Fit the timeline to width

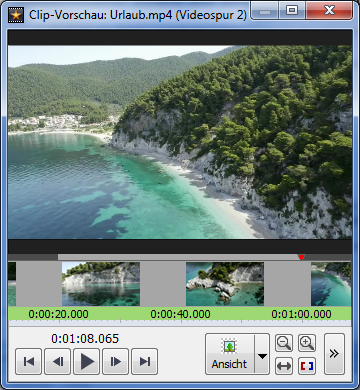(284, 366)
